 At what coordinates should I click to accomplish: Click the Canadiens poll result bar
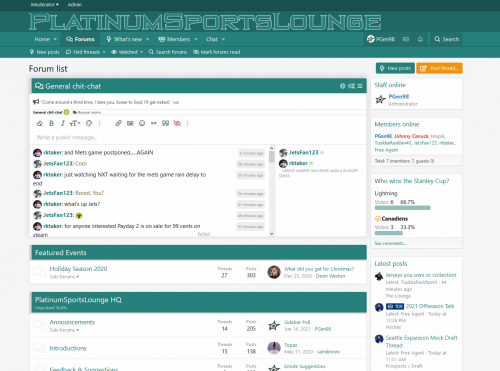point(389,233)
